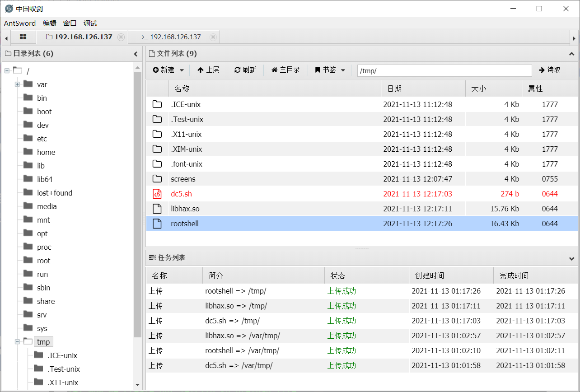The height and width of the screenshot is (392, 580).
Task: Go to the 主目录 home directory
Action: point(285,70)
